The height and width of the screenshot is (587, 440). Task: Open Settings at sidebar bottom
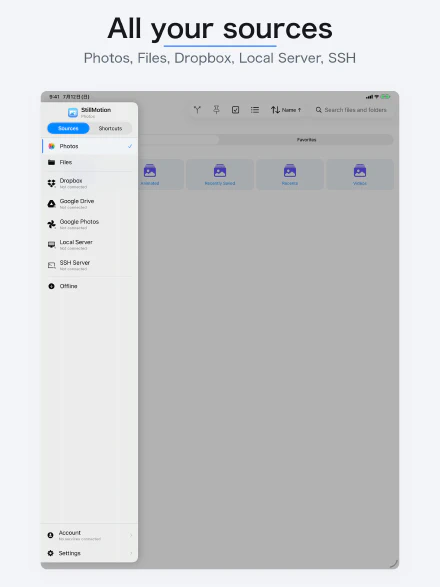point(89,553)
